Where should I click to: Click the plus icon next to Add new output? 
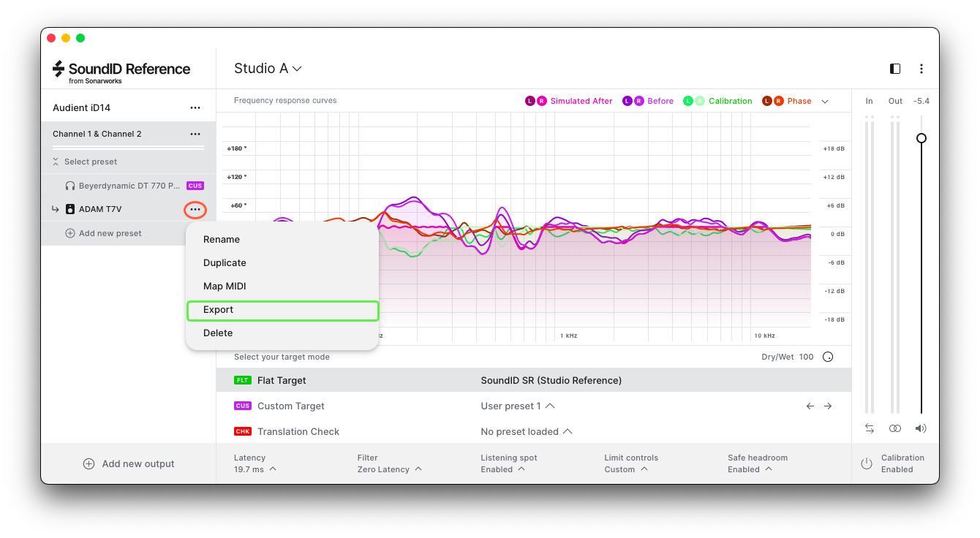coord(88,464)
